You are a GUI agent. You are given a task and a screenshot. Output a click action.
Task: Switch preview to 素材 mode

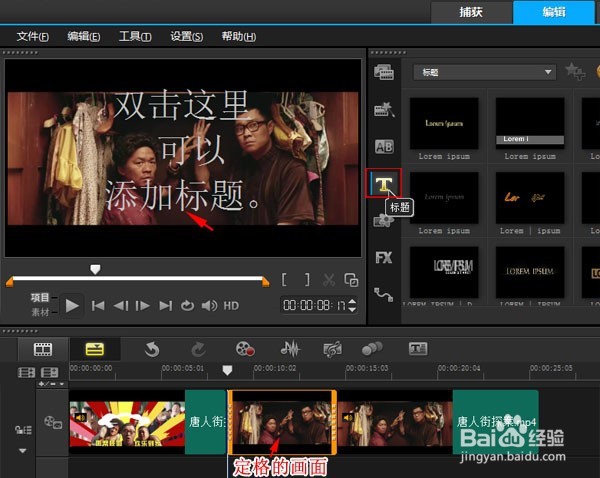[40, 312]
